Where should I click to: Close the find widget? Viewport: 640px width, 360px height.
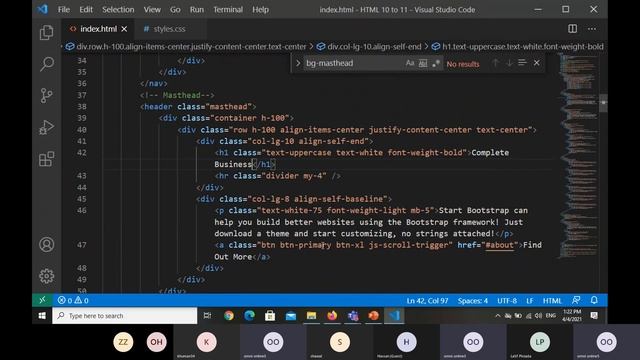pos(536,63)
